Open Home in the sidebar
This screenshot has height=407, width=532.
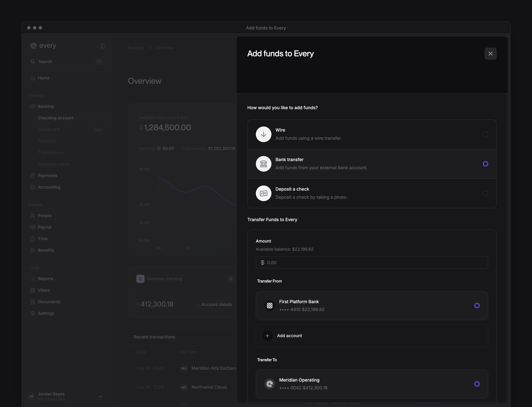pos(66,78)
